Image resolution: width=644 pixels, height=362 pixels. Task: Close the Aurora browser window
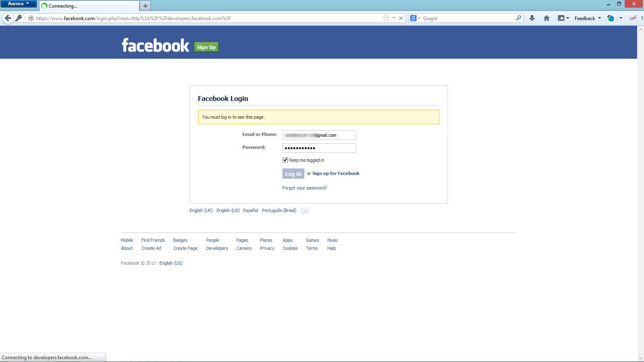pyautogui.click(x=634, y=4)
